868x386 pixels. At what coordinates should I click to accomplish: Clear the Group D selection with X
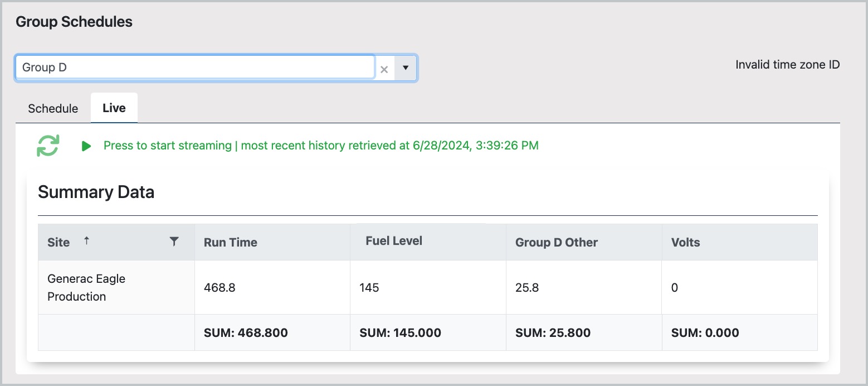(x=384, y=69)
